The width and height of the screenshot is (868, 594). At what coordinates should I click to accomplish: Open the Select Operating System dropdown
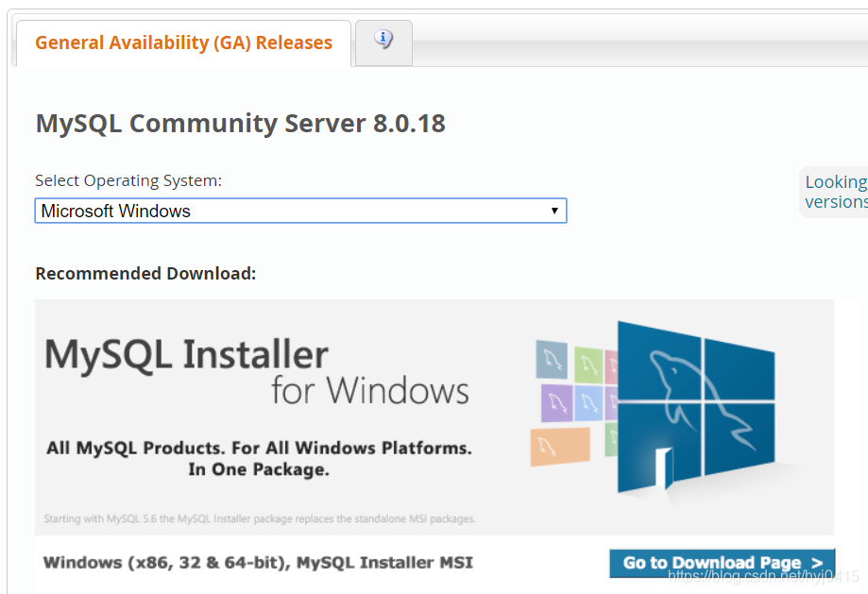click(300, 211)
